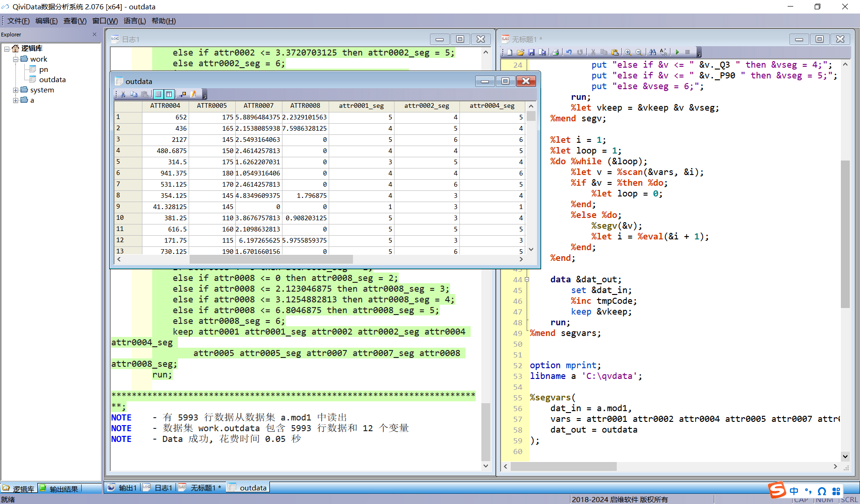The height and width of the screenshot is (504, 860).
Task: Click the outdata table horizontal scrollbar thumb
Action: [x=271, y=259]
